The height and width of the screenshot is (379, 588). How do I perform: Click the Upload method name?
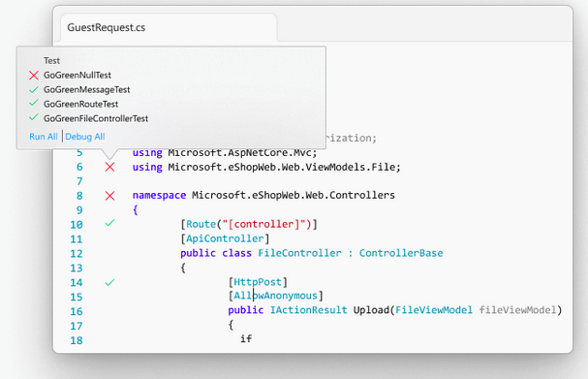click(371, 310)
